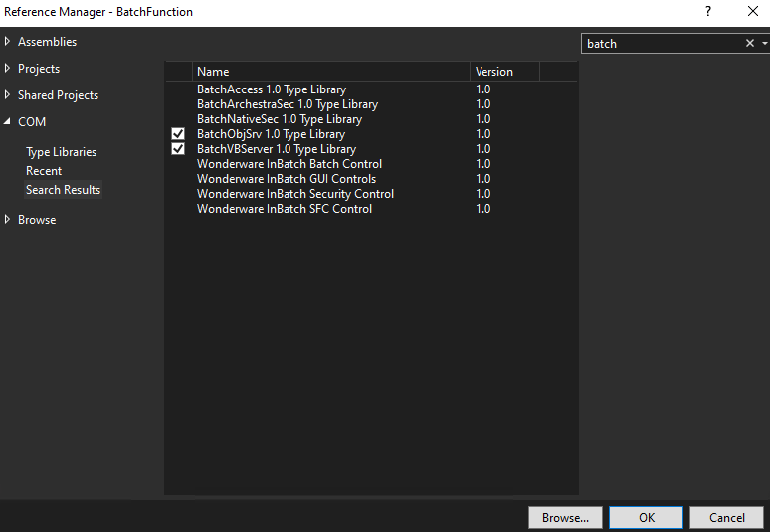Screen dimensions: 770x532
Task: Select the Shared Projects category
Action: tap(58, 95)
